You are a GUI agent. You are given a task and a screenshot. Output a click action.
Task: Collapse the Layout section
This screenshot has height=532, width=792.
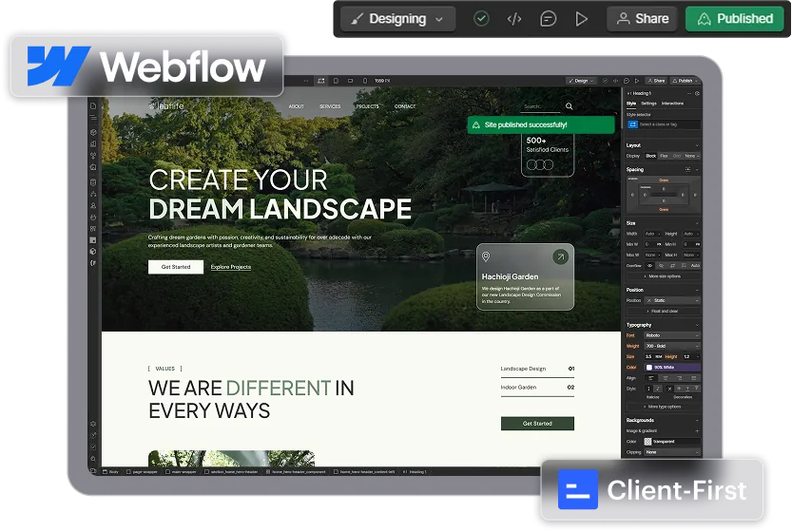697,145
